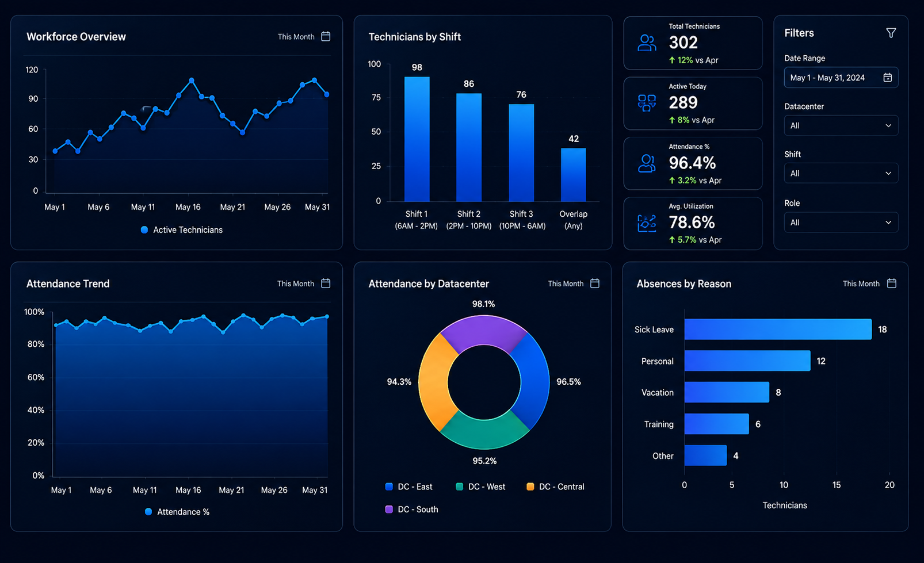
Task: Click the Filters funnel icon
Action: pos(891,33)
